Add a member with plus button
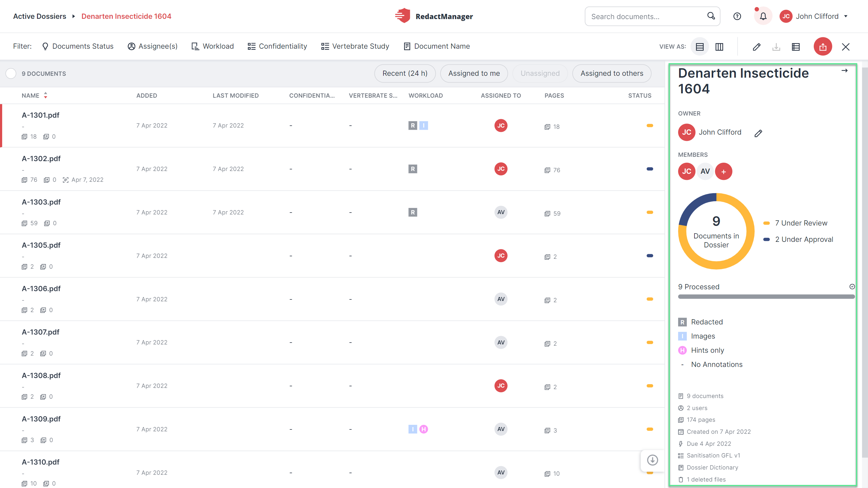This screenshot has height=488, width=868. coord(723,171)
